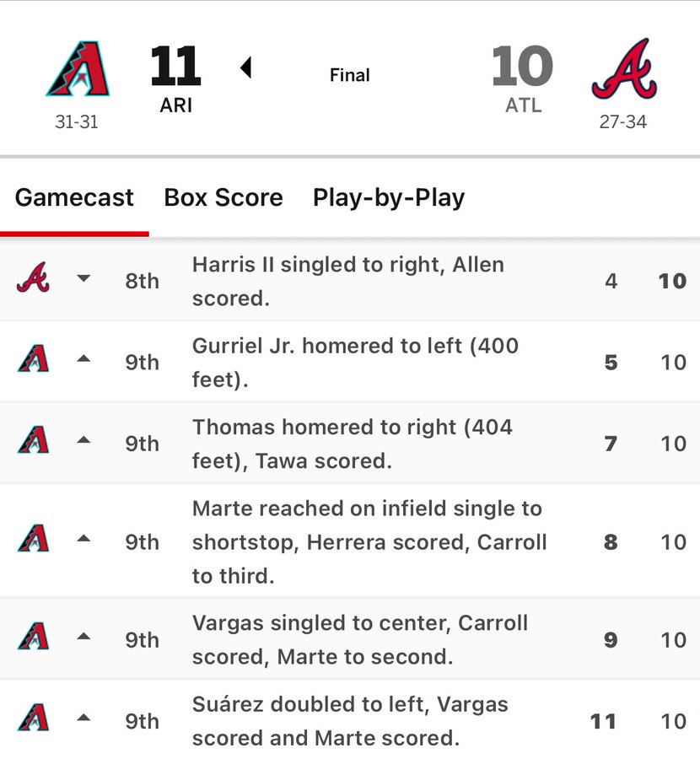
Task: Click the bottom-8th arrow on Harris II row
Action: click(x=83, y=278)
